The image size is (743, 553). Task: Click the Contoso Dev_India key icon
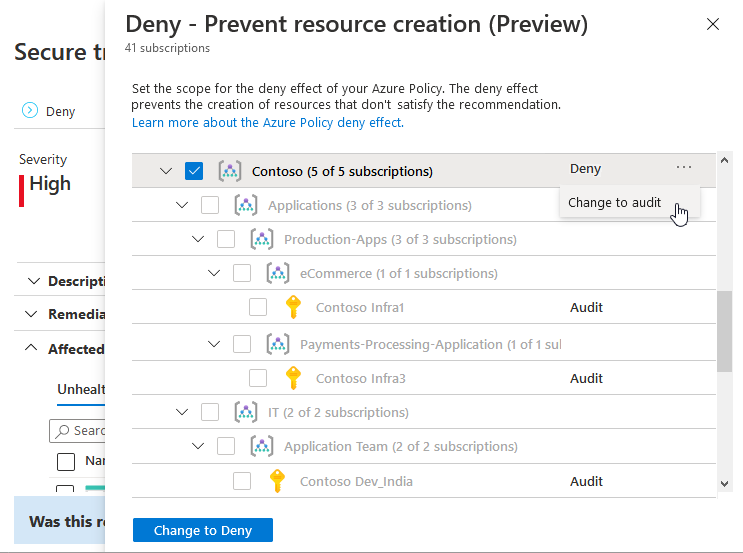tap(277, 482)
